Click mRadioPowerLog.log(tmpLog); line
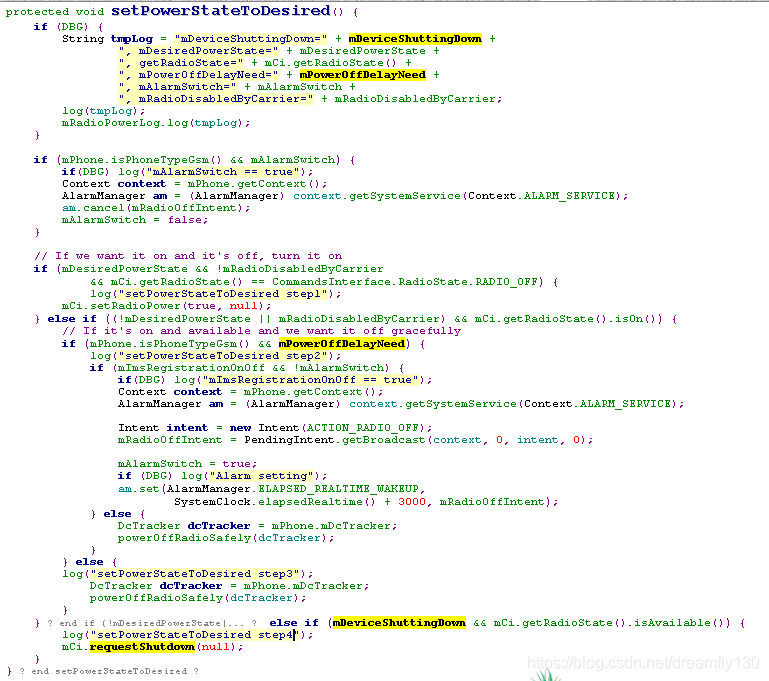Image resolution: width=769 pixels, height=681 pixels. click(156, 123)
